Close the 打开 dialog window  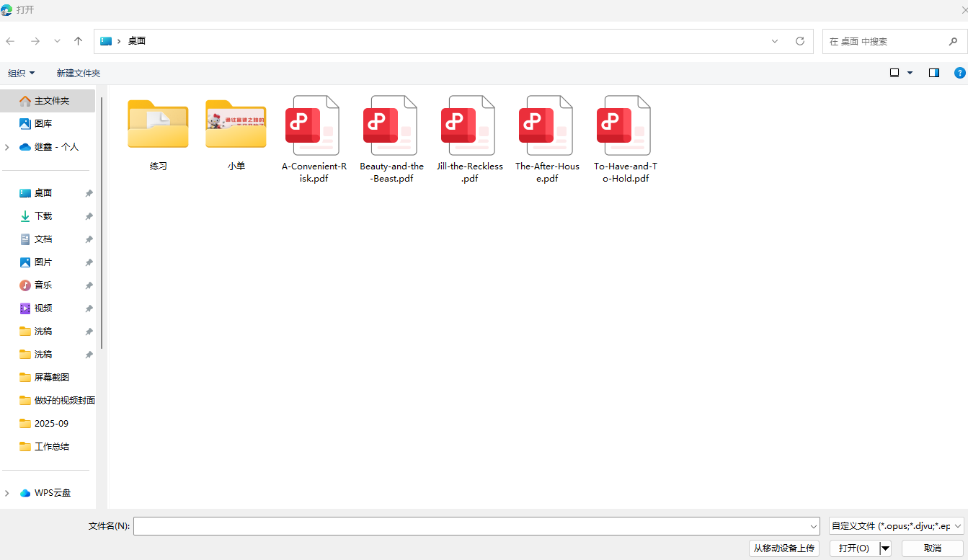click(x=964, y=9)
